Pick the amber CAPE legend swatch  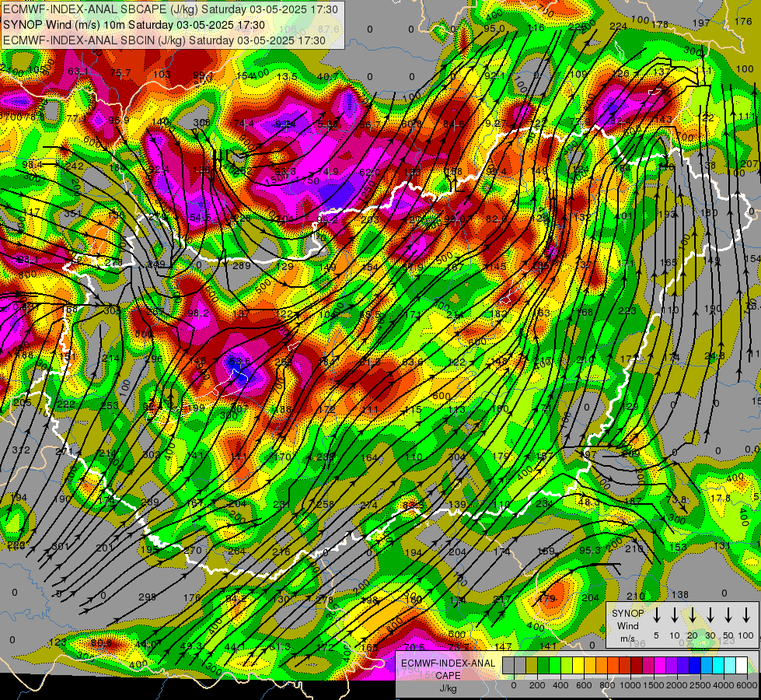[590, 665]
